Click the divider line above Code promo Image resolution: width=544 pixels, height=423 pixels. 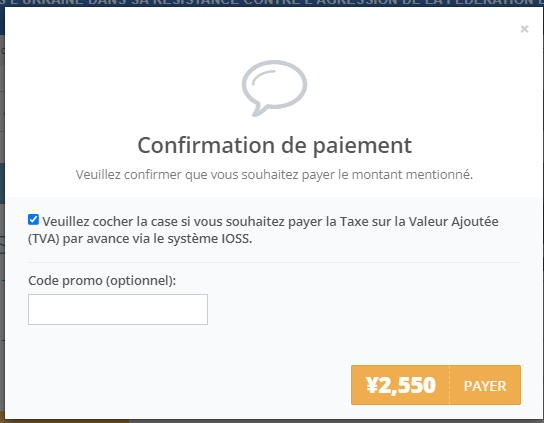point(274,262)
